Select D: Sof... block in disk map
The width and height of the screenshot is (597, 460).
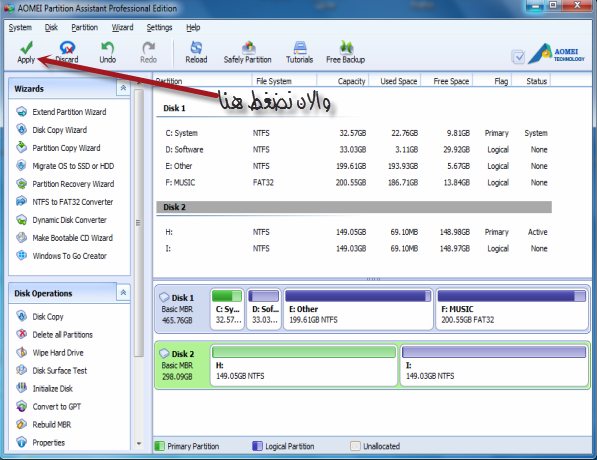pos(264,309)
